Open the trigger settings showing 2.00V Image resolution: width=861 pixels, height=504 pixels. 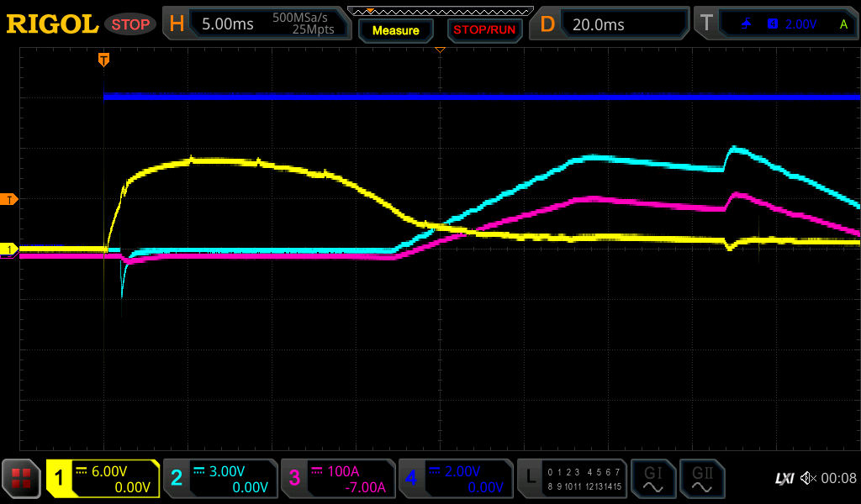click(778, 24)
